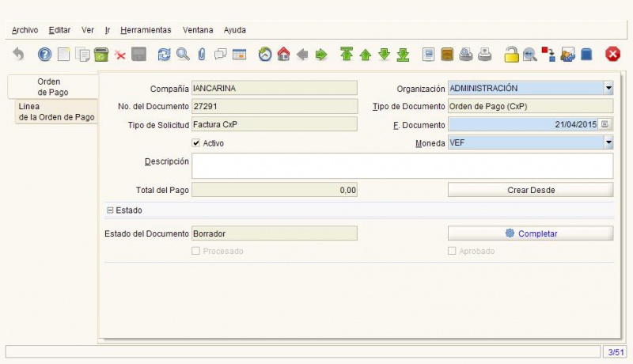Click the Help question mark icon
This screenshot has height=364, width=633.
[44, 54]
